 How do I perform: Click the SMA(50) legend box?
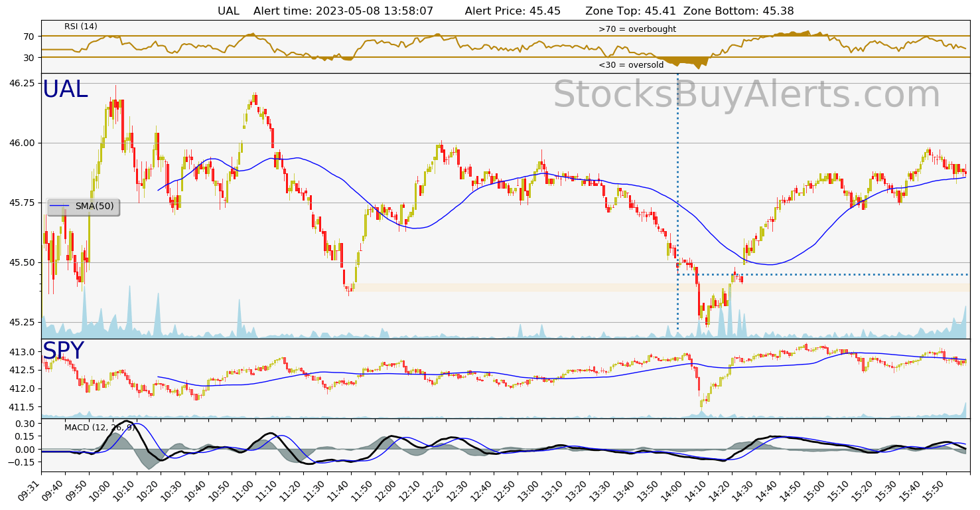83,207
